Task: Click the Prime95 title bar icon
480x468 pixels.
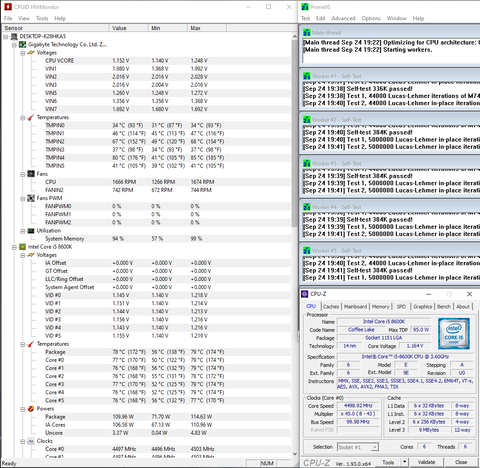Action: coord(305,7)
